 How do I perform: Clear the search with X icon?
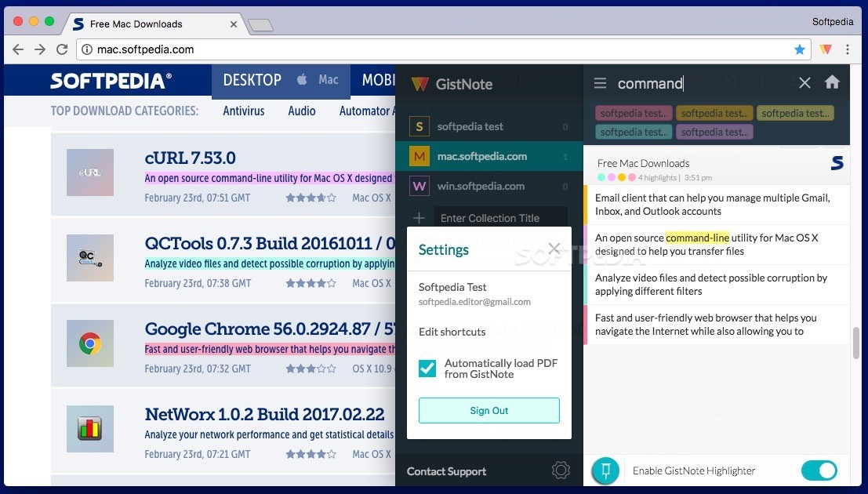tap(804, 83)
